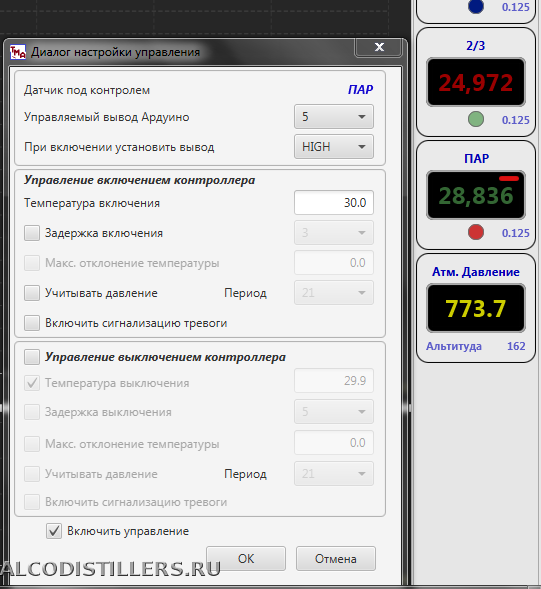Click the switch-off temperature field 29.9
Screen dimensions: 541x589
tap(334, 381)
